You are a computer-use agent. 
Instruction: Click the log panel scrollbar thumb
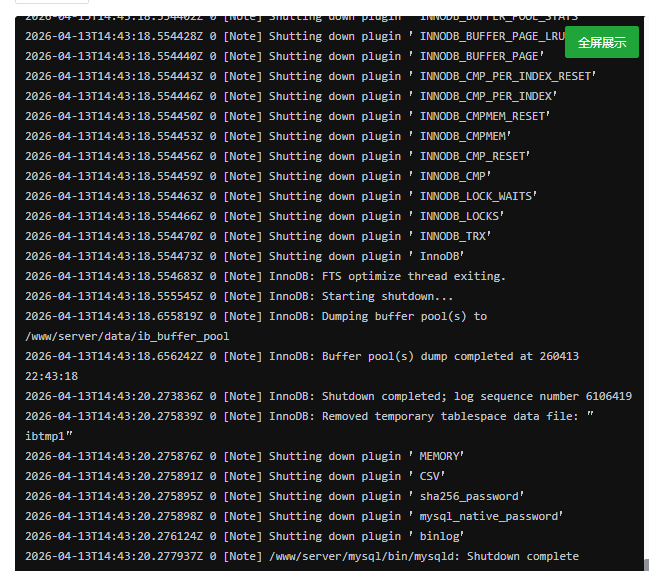(646, 564)
